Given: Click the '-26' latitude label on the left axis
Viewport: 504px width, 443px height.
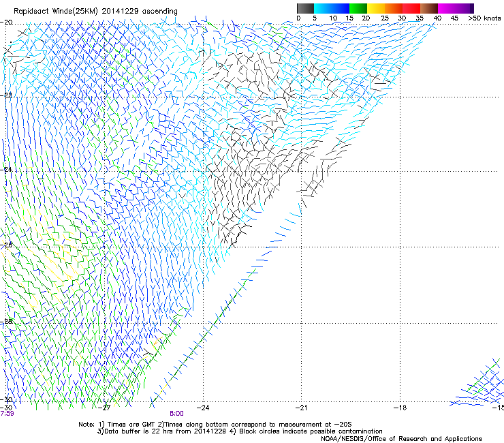Looking at the screenshot, I should [6, 245].
